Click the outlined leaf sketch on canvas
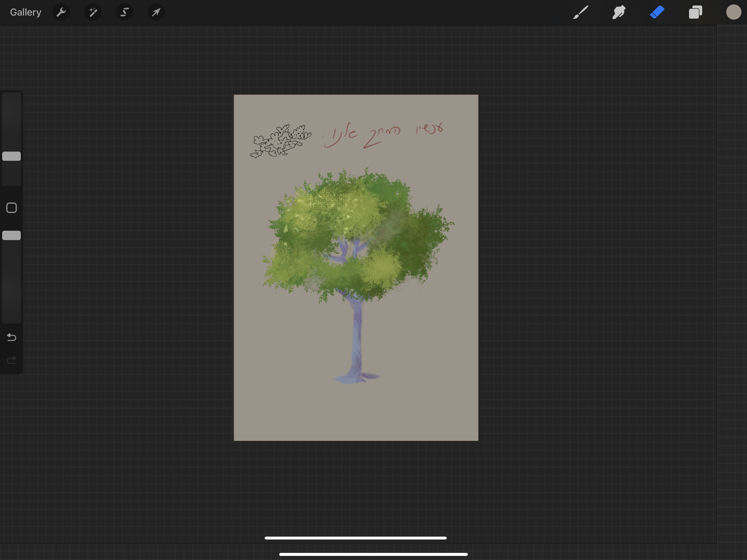Viewport: 747px width, 560px height. click(x=280, y=141)
